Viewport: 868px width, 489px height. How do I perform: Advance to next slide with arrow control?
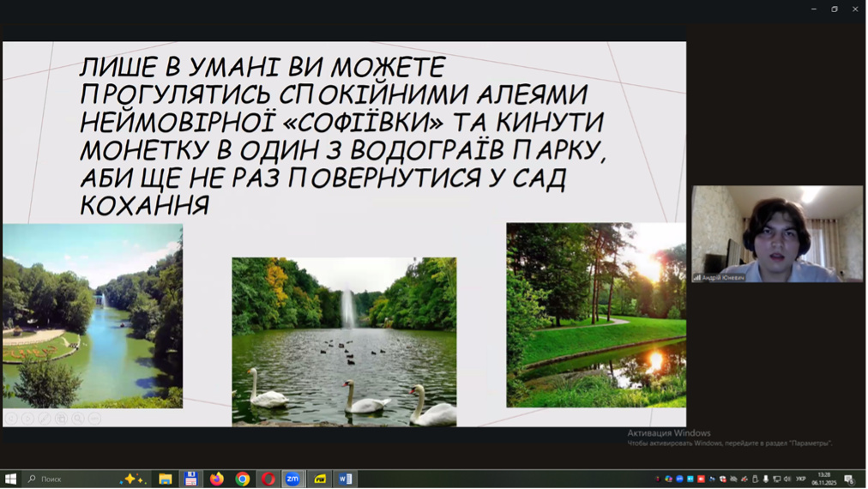27,418
